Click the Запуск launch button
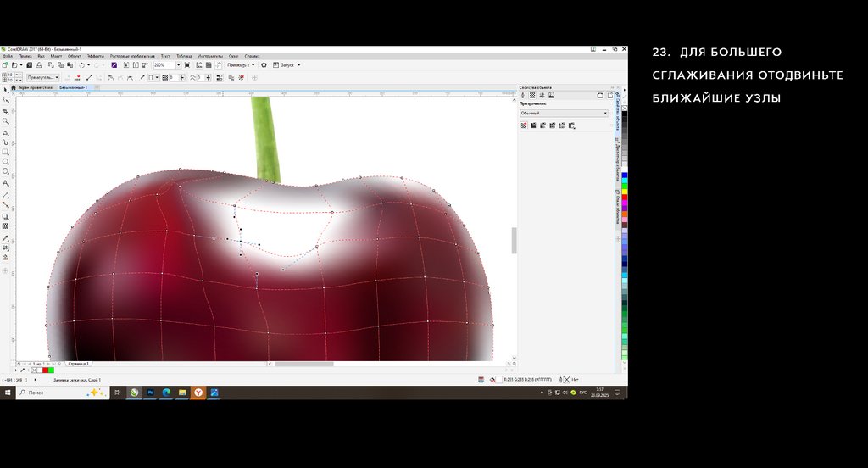Screen dimensions: 868x468 point(286,64)
